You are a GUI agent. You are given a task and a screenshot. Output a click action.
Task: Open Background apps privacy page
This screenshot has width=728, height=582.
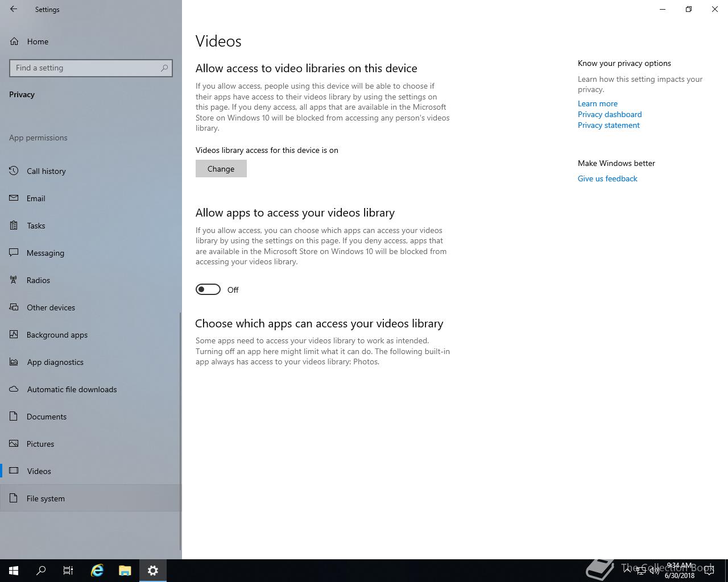(x=91, y=335)
